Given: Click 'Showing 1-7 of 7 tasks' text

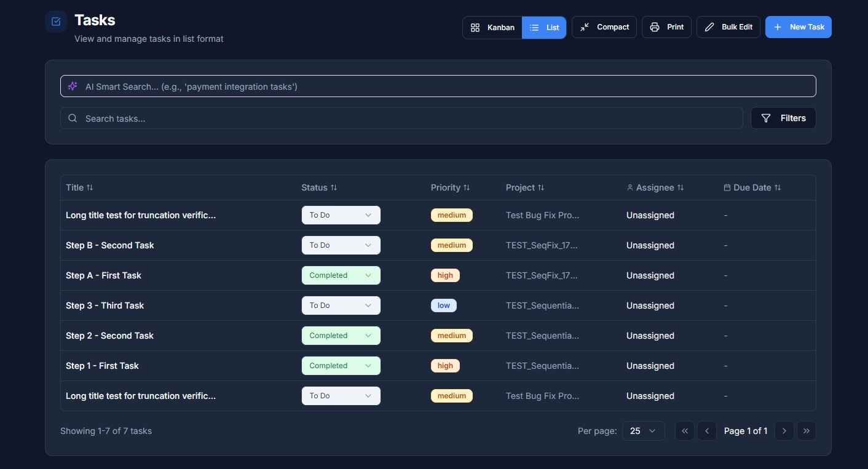Looking at the screenshot, I should pos(106,431).
